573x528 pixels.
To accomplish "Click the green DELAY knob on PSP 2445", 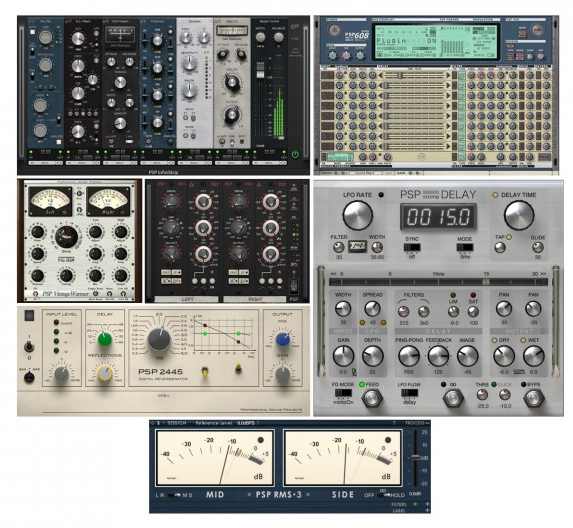I will [x=105, y=339].
